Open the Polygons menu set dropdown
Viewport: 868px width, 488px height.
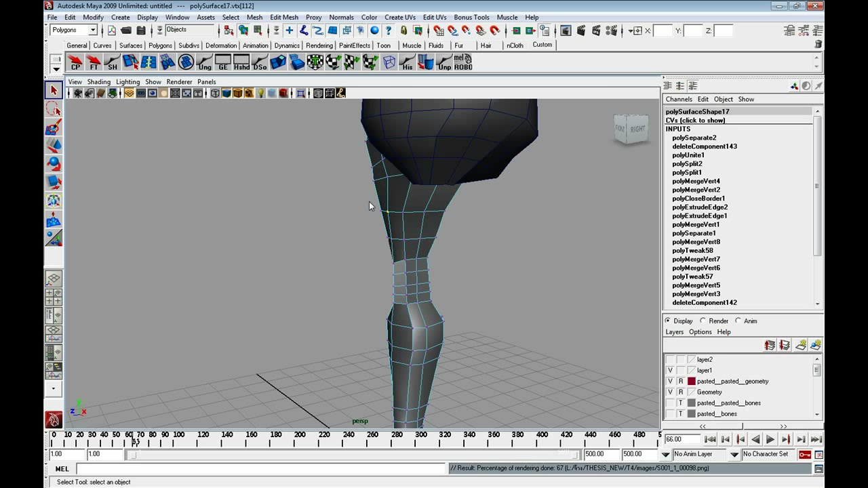point(93,30)
